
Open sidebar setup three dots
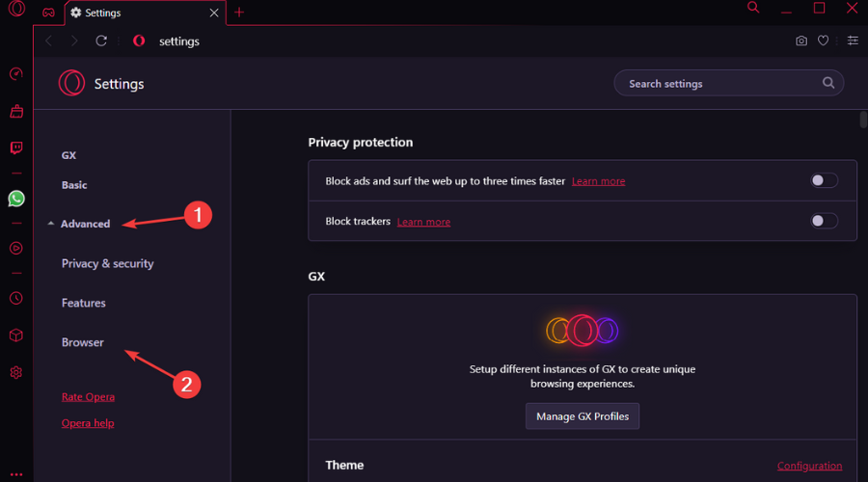(x=16, y=474)
